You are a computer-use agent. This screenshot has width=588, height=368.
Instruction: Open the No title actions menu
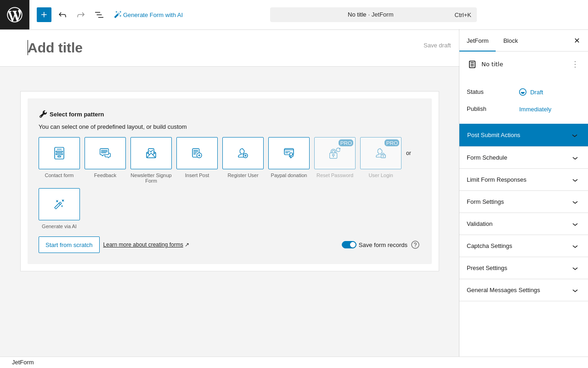(575, 64)
